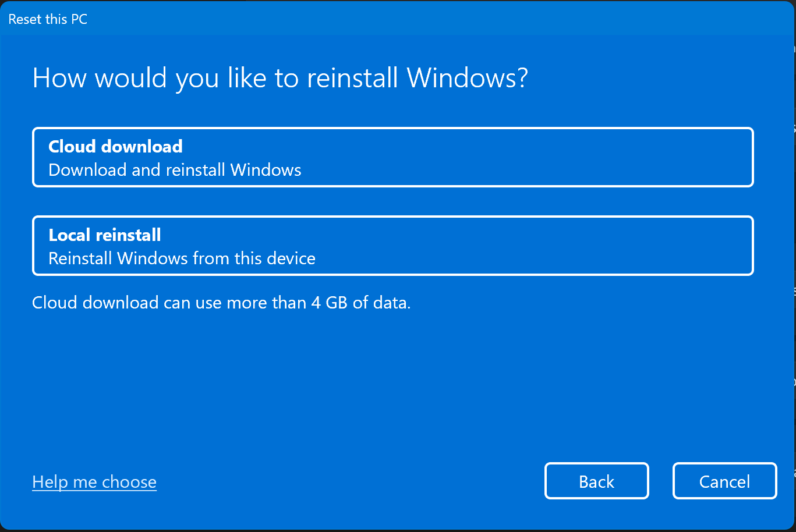Go back with the Back button
Image resolution: width=796 pixels, height=532 pixels.
(x=596, y=481)
